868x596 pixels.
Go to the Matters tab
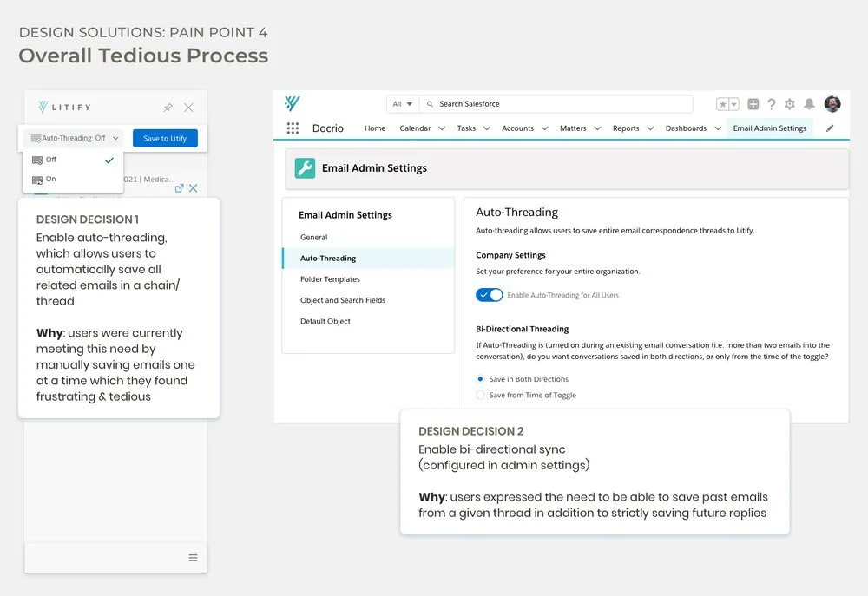point(573,128)
